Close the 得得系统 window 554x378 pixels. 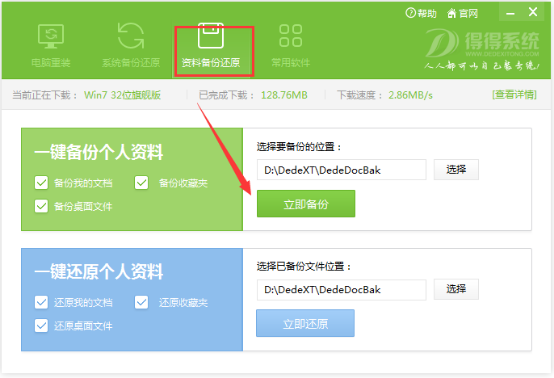(533, 12)
